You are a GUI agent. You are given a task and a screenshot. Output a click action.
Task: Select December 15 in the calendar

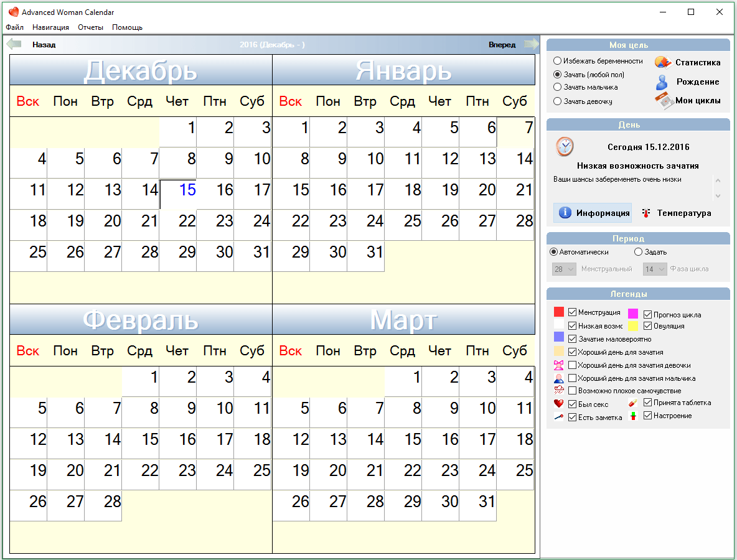177,194
